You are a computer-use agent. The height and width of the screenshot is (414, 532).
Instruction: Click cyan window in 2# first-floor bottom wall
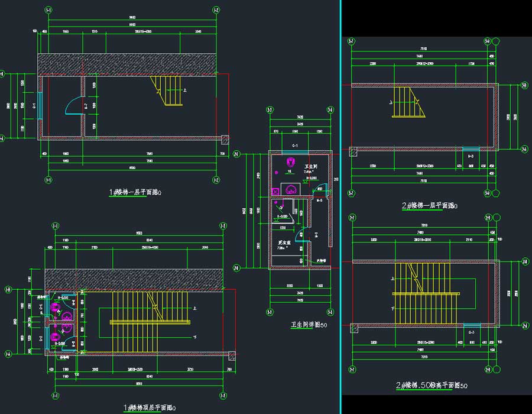click(471, 149)
